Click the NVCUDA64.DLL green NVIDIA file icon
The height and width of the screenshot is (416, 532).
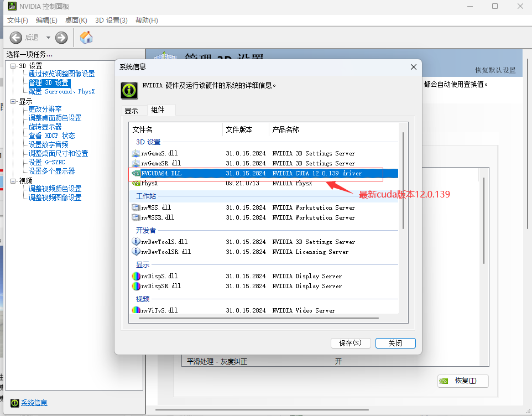[136, 173]
